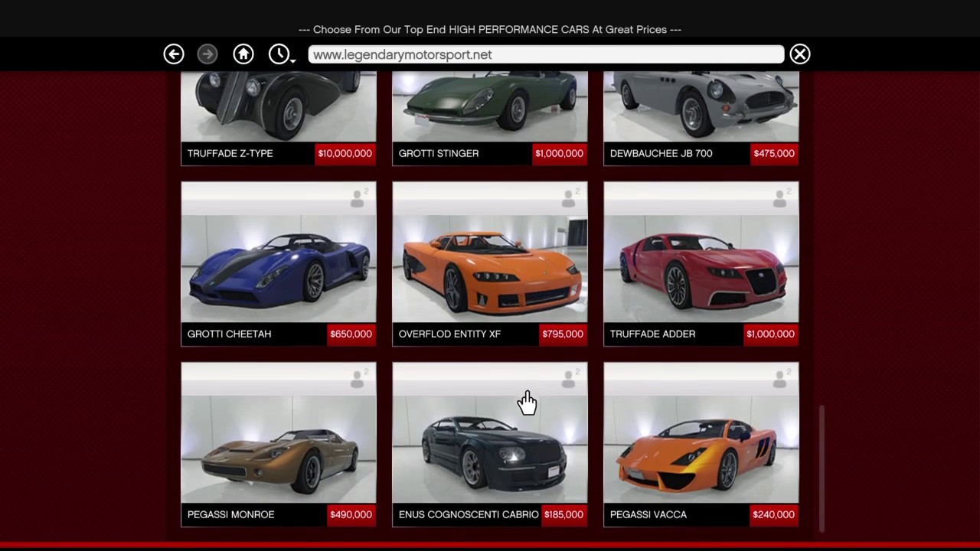This screenshot has width=980, height=551.
Task: Close the in-game web browser
Action: click(800, 54)
